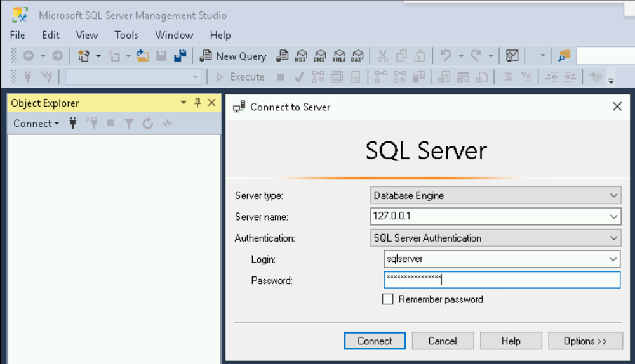
Task: Click the single-disk Save icon
Action: [x=161, y=56]
